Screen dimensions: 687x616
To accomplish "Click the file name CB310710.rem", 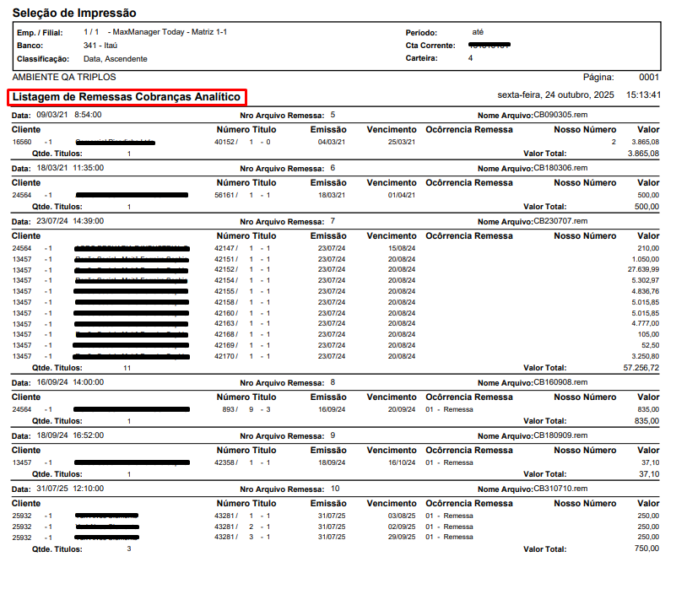I will point(560,489).
